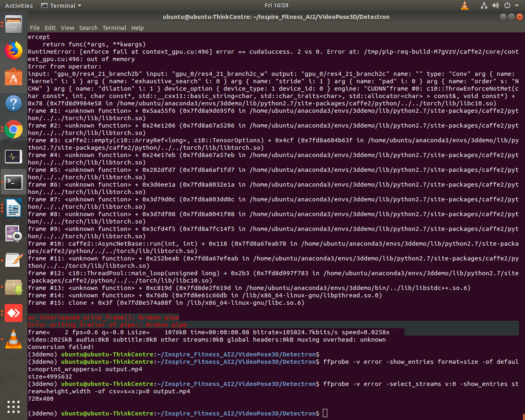Open the View menu
Viewport: 525px width, 420px height.
coord(67,28)
